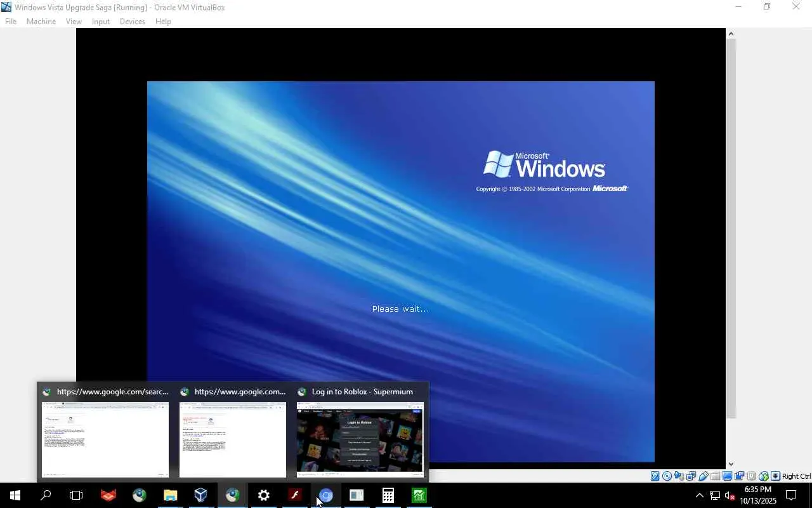The height and width of the screenshot is (508, 812).
Task: Toggle the mouse integration status icon
Action: coord(763,476)
